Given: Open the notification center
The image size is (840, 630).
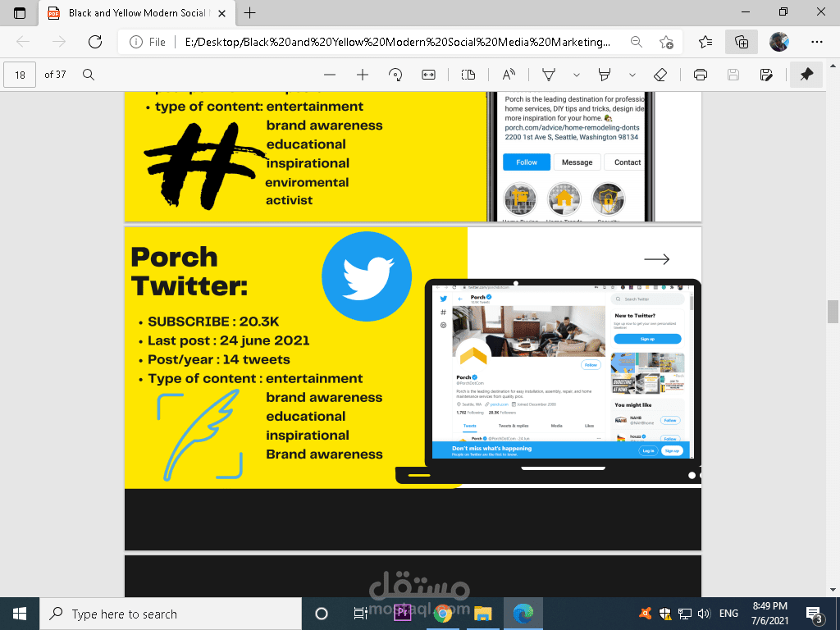Looking at the screenshot, I should pos(815,614).
